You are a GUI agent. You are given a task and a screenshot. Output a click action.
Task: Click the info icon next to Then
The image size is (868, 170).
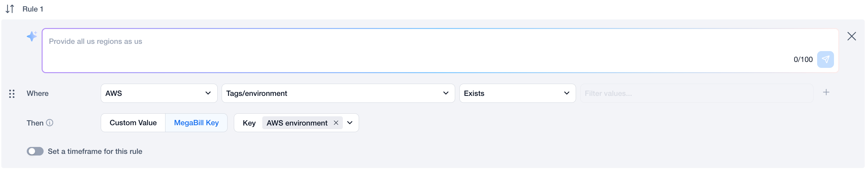pos(50,123)
